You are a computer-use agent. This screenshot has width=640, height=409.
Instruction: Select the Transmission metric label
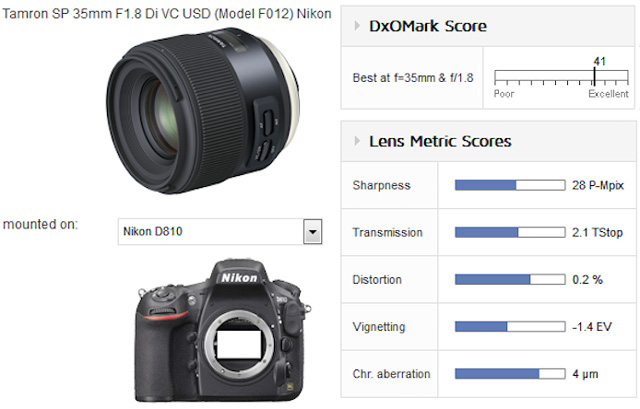(x=387, y=232)
